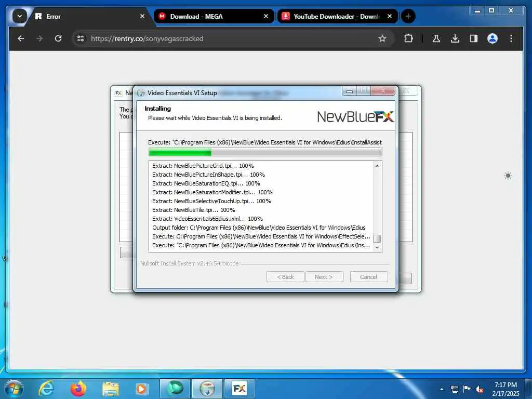Open Chrome Labs flask icon
Screen dimensions: 532x399
436,38
